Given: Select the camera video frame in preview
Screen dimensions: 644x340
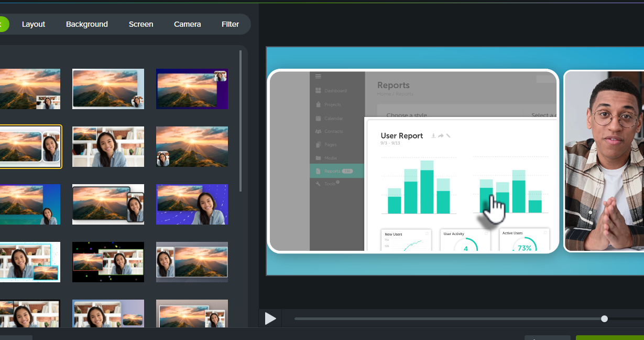Looking at the screenshot, I should pos(604,161).
